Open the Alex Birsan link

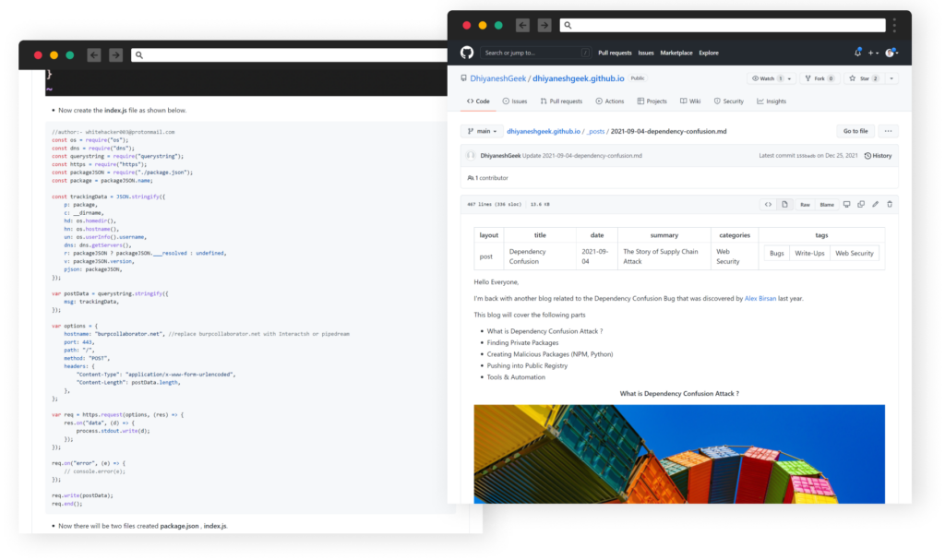click(x=760, y=298)
